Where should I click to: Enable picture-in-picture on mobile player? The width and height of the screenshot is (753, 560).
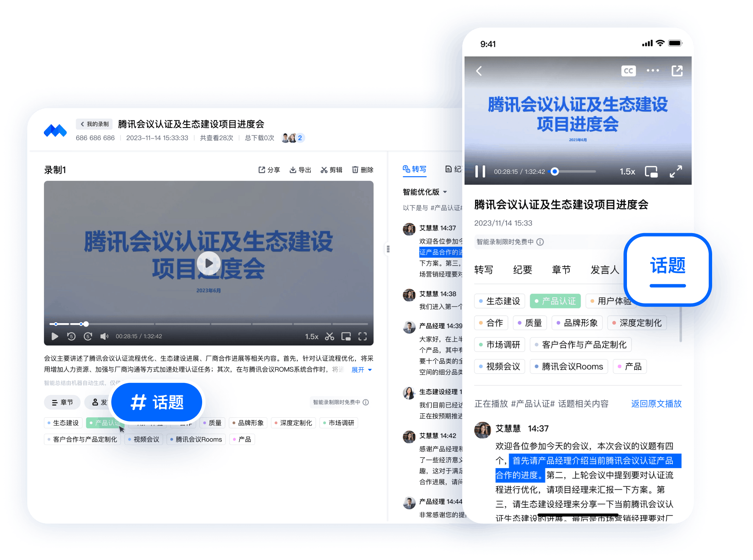[x=651, y=171]
